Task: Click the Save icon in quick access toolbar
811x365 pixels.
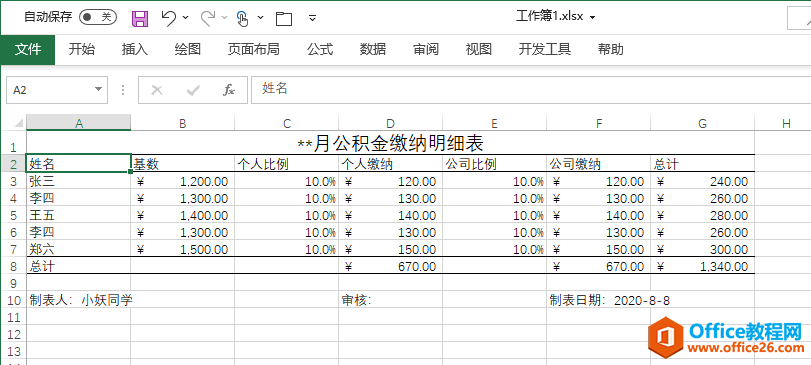Action: (140, 19)
